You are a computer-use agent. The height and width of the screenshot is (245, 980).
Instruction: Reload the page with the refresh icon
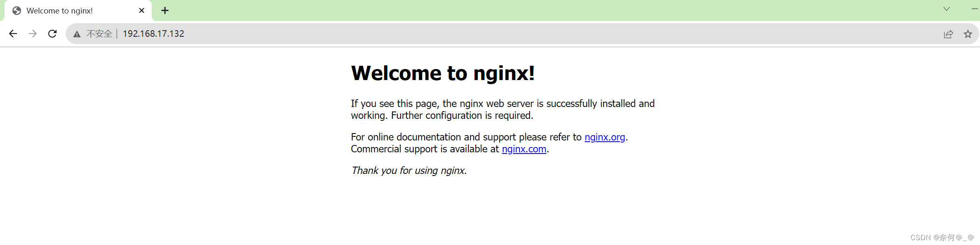(x=53, y=33)
